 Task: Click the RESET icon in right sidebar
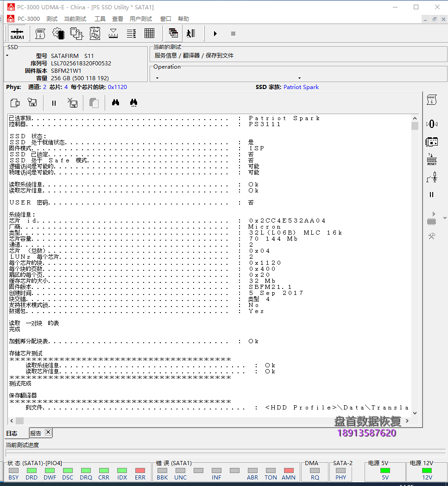coord(432,160)
